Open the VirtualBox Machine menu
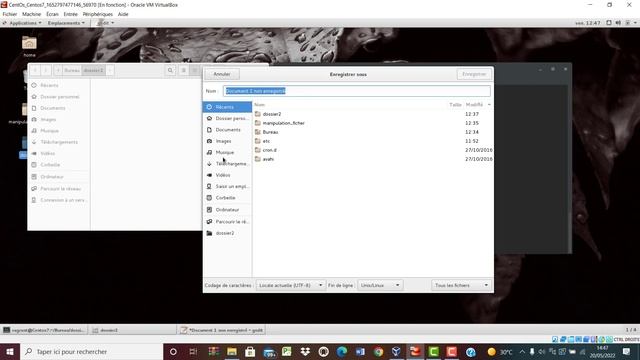This screenshot has width=640, height=360. [x=31, y=14]
